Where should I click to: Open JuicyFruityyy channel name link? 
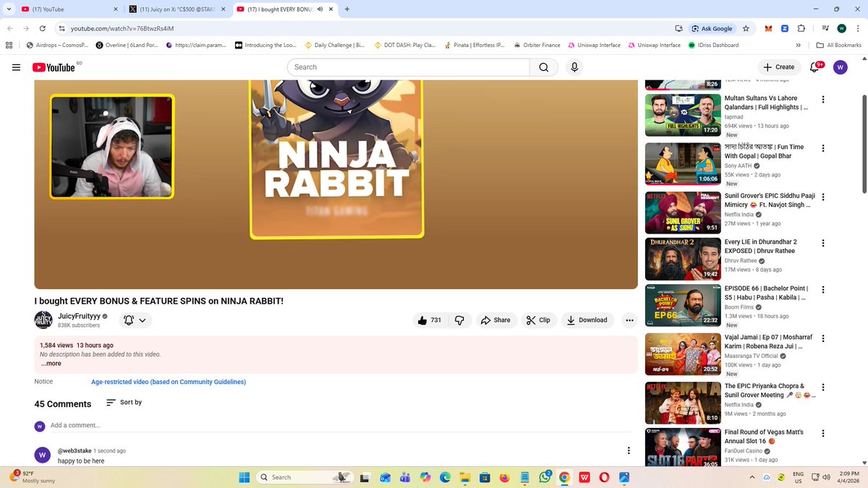click(78, 316)
